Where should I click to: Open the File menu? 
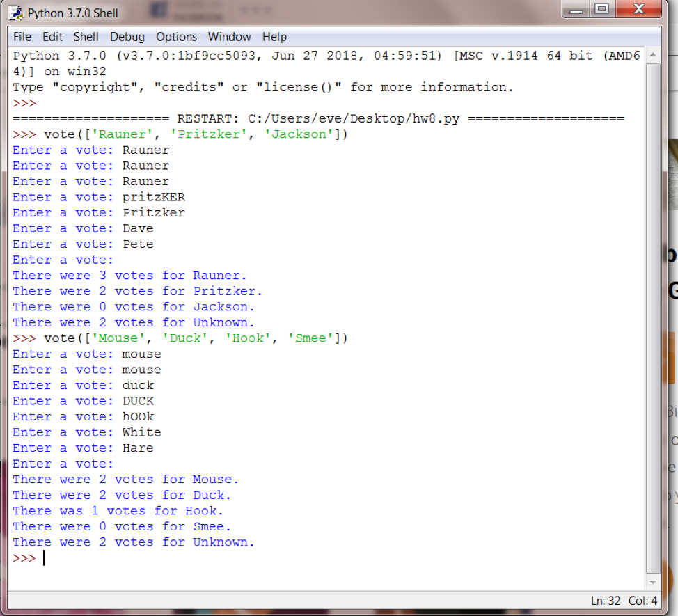(22, 37)
